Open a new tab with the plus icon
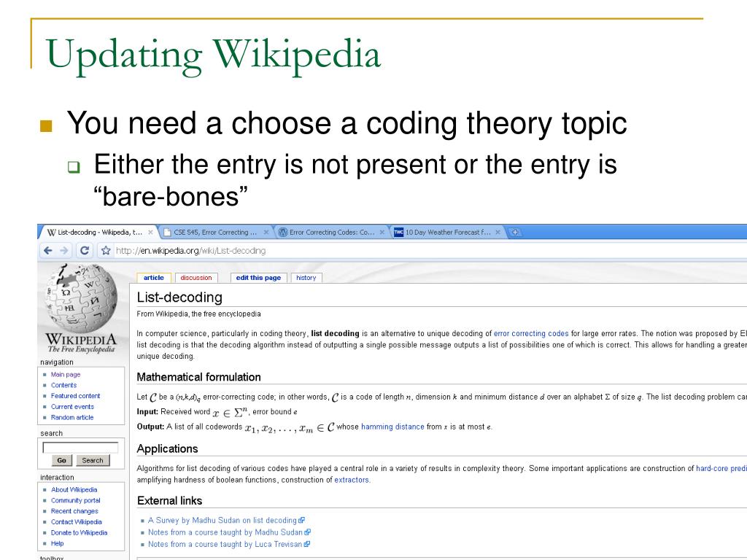The width and height of the screenshot is (747, 560). (515, 233)
